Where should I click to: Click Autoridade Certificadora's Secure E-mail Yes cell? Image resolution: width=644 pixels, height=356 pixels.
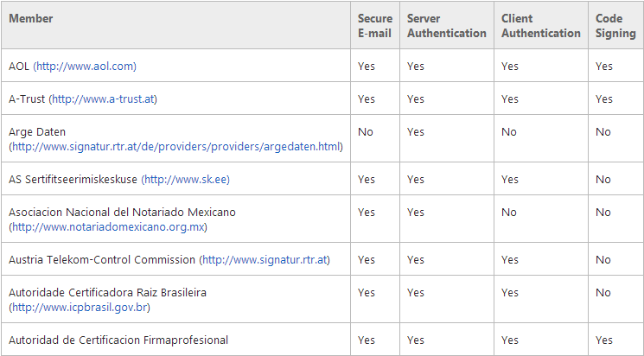(x=375, y=299)
